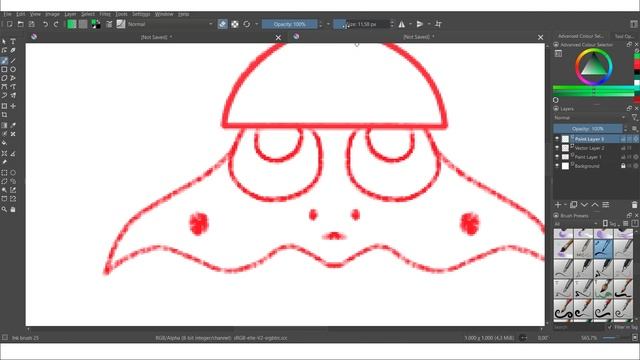
Task: Toggle the lock on the Background layer
Action: tap(623, 166)
